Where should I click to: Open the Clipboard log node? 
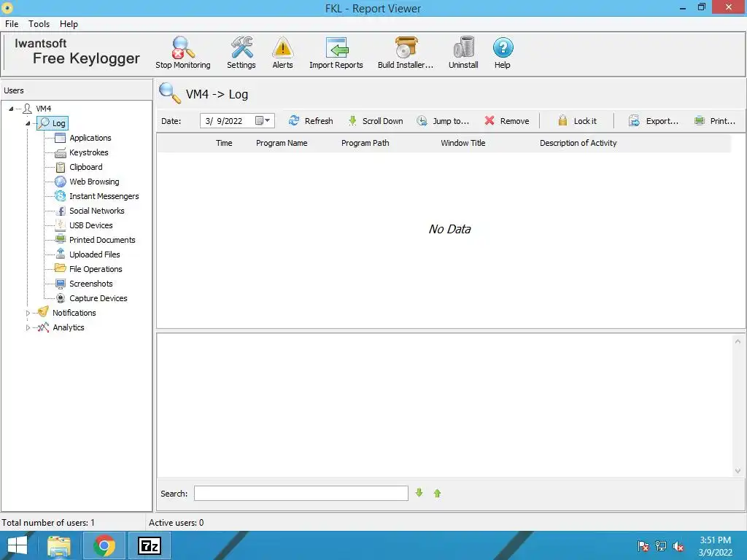(x=86, y=167)
